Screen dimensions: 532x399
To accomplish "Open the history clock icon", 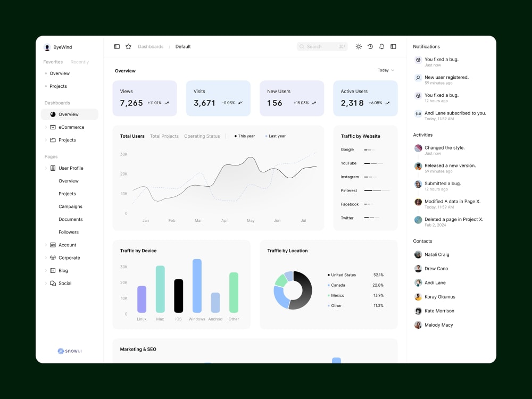I will 370,46.
